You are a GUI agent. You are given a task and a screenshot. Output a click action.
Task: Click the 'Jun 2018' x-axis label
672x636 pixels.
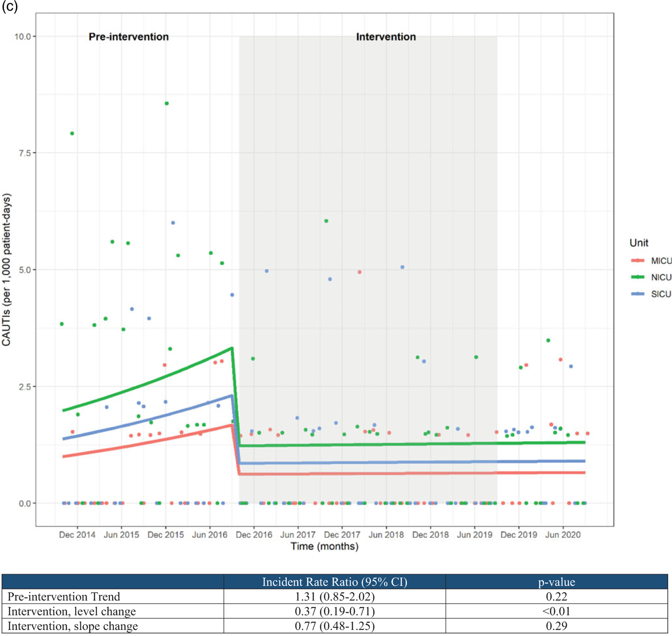click(386, 534)
